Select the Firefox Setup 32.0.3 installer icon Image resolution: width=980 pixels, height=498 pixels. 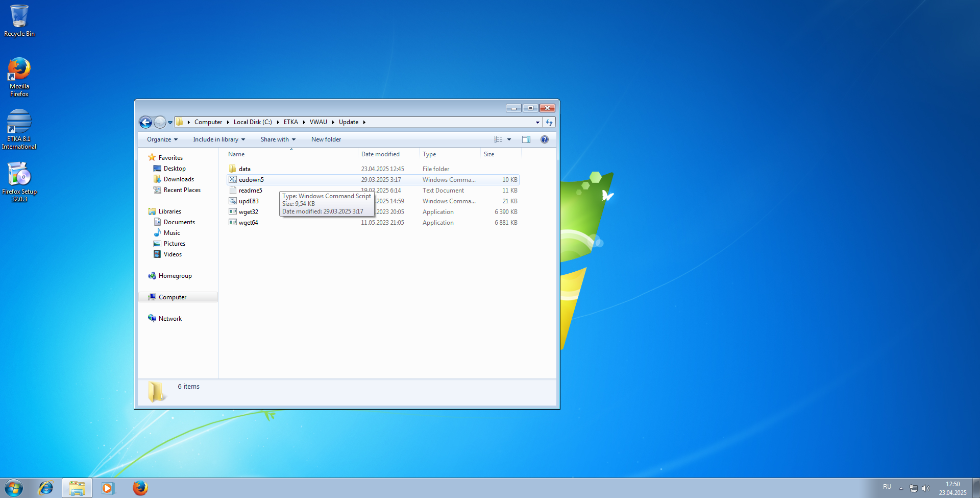[x=19, y=182]
